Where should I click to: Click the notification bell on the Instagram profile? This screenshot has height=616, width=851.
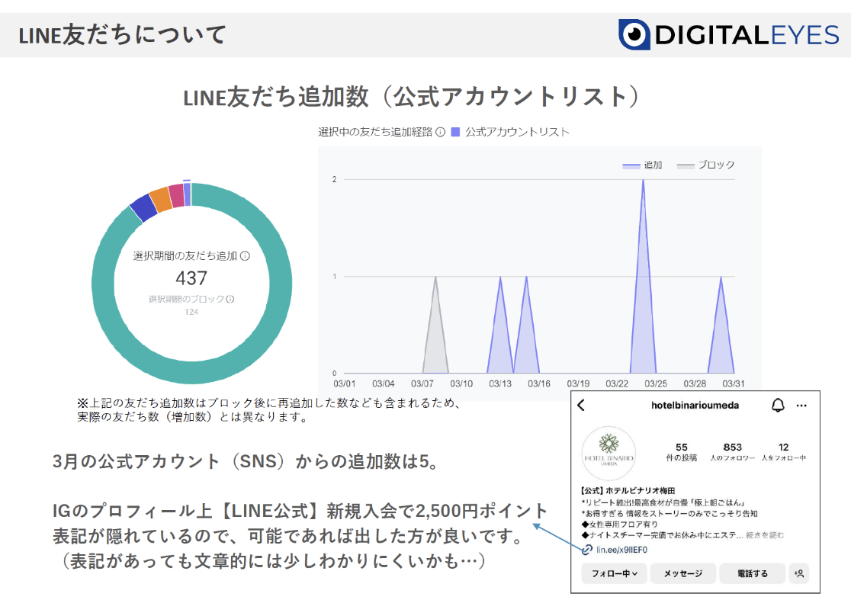(x=777, y=406)
